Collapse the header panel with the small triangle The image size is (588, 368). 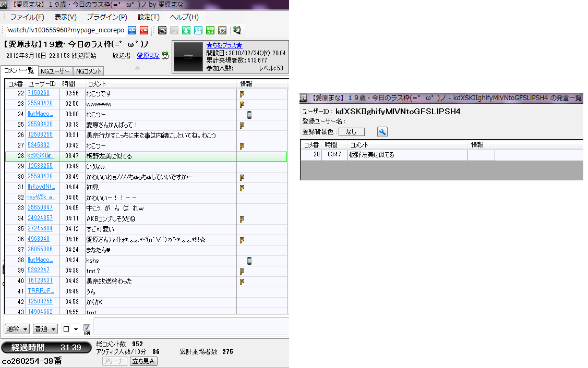(137, 68)
